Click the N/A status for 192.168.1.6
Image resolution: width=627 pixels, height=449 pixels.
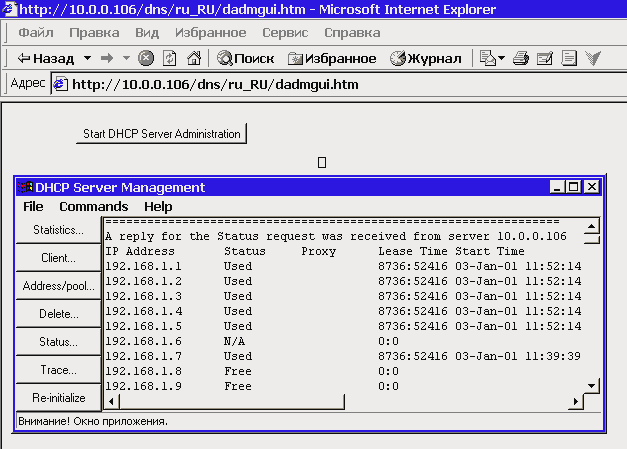pyautogui.click(x=234, y=341)
